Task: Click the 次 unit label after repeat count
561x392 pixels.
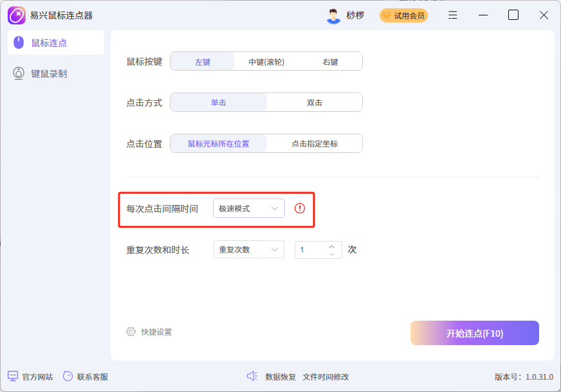Action: pos(352,249)
